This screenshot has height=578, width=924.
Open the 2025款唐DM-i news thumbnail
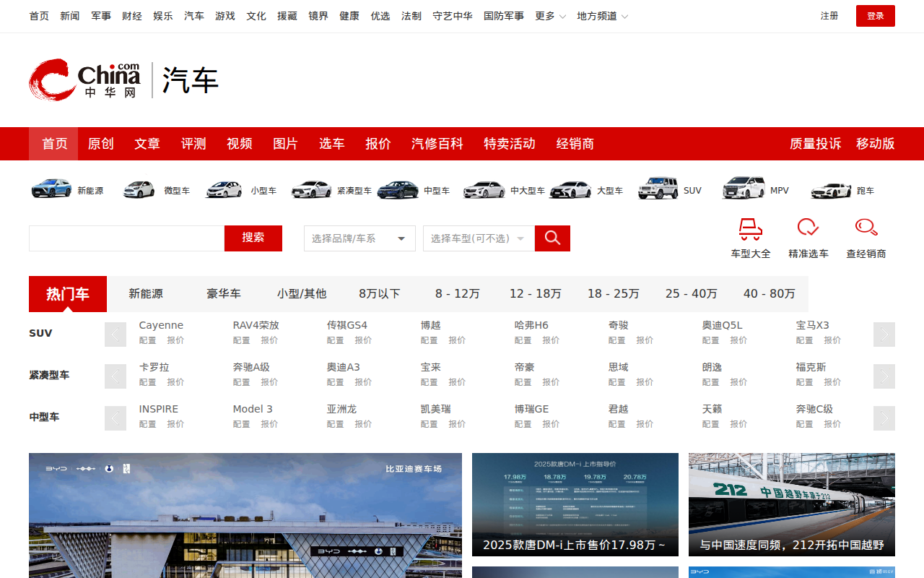575,504
